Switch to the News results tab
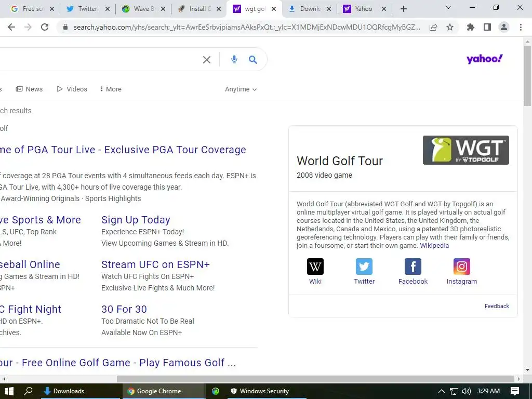The width and height of the screenshot is (532, 399). [29, 89]
